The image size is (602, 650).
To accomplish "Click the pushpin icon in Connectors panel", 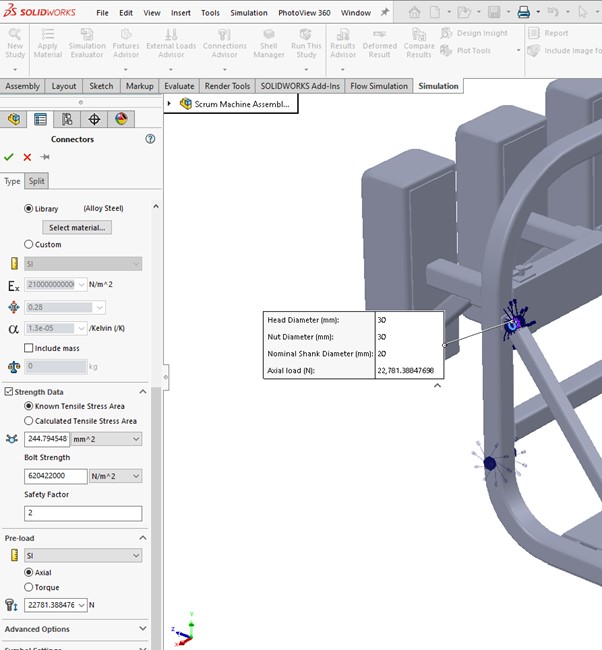I will coord(45,157).
